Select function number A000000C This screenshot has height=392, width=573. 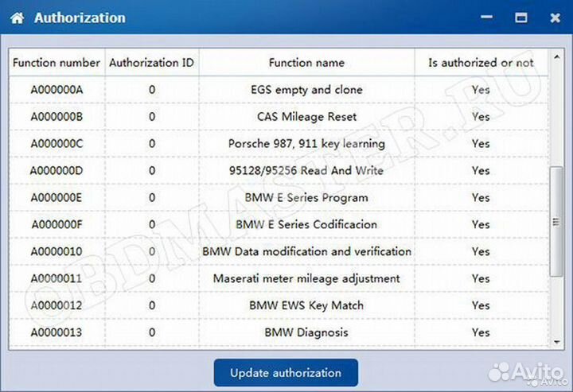point(57,144)
